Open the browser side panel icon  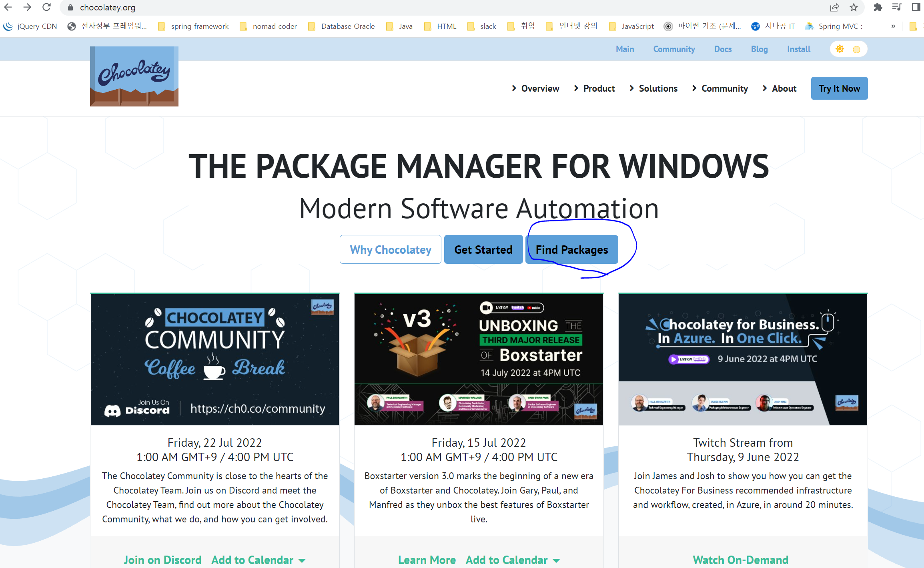[916, 7]
